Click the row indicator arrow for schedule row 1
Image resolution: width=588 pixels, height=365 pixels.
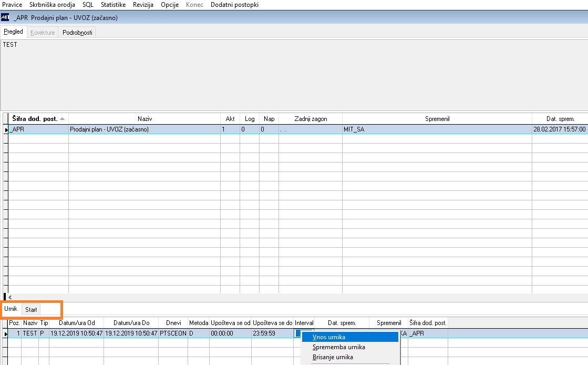coord(6,333)
